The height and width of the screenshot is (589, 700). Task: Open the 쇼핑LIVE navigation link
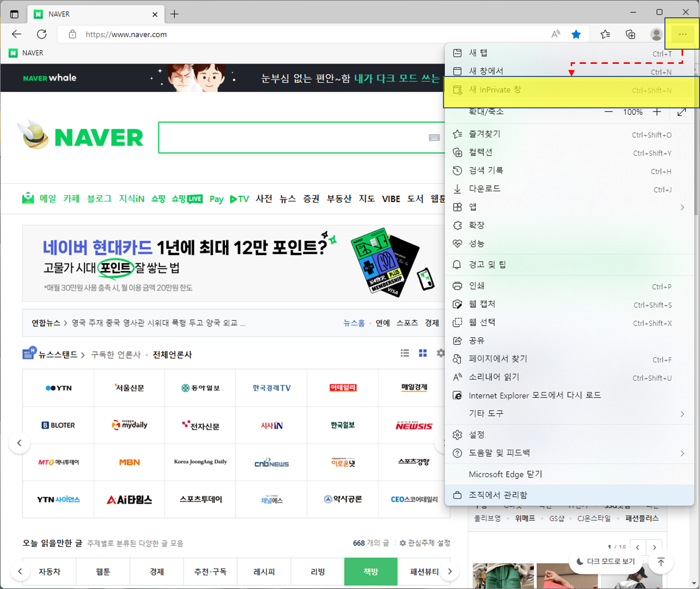(187, 199)
